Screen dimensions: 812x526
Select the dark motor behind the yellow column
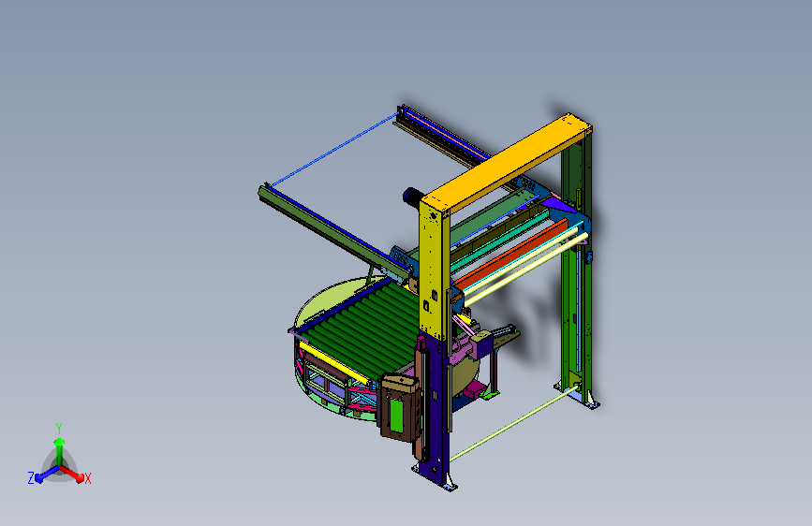[x=412, y=197]
